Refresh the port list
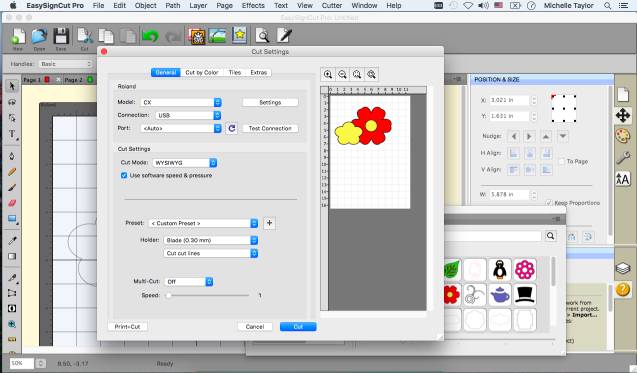637x373 pixels. point(232,128)
